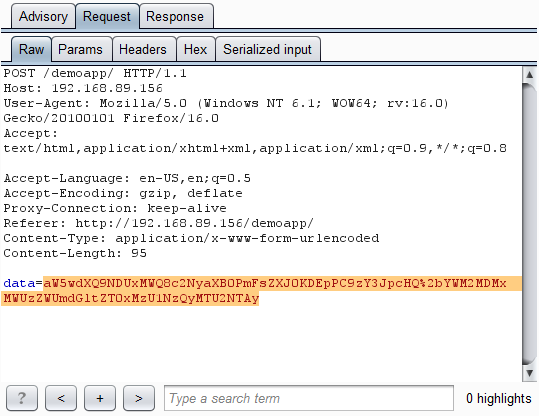The height and width of the screenshot is (416, 539).
Task: Click the highlighted base64 data value
Action: [x=261, y=291]
